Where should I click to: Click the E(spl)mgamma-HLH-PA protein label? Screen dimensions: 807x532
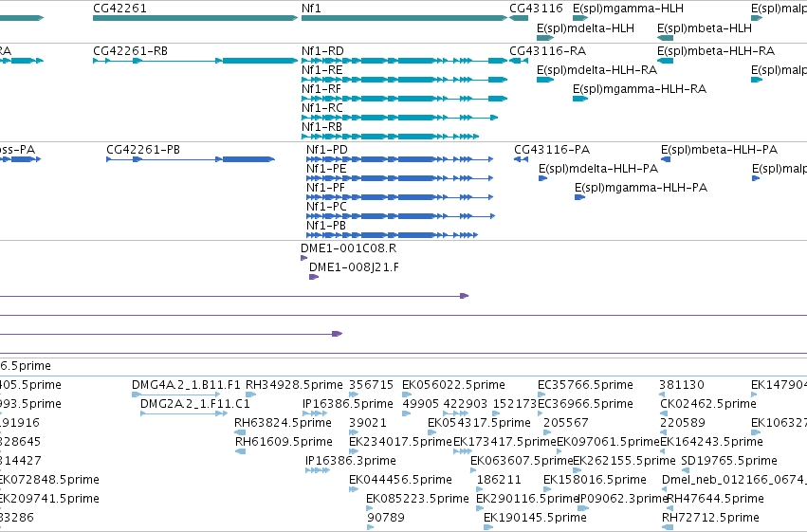[x=641, y=188]
